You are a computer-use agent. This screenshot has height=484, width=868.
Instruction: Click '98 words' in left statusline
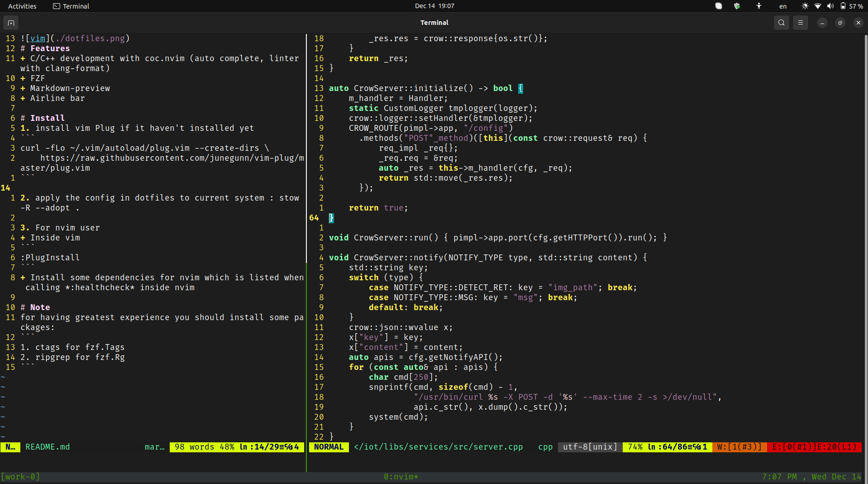[195, 447]
